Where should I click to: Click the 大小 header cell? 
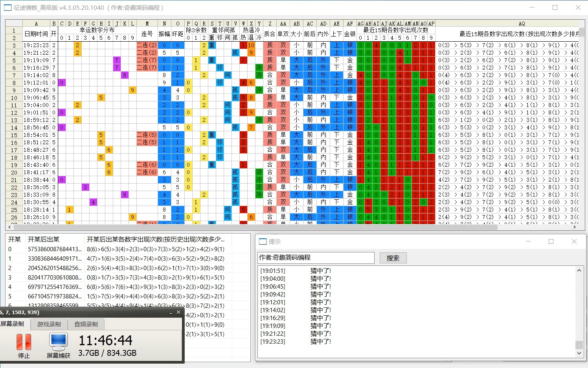[296, 34]
